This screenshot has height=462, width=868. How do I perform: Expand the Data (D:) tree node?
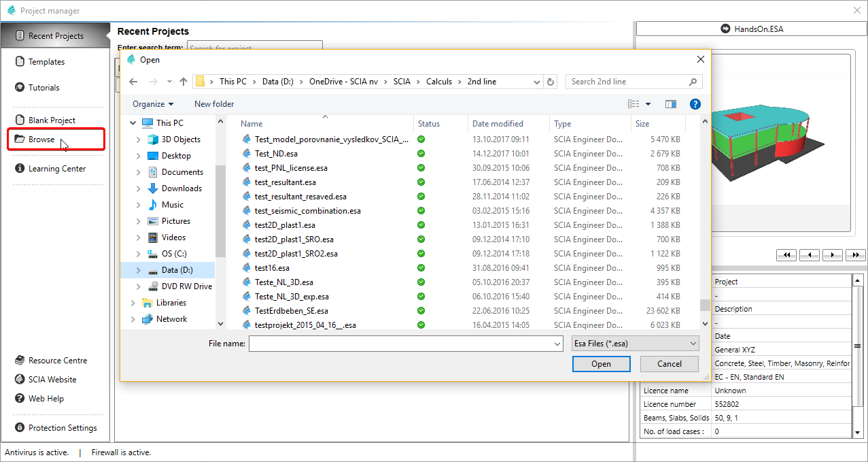click(139, 270)
